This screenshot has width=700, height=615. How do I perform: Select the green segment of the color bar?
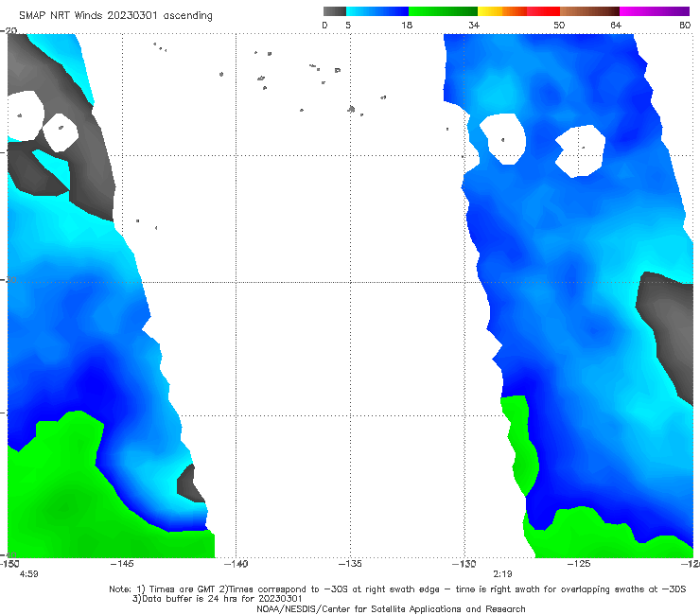tap(443, 11)
